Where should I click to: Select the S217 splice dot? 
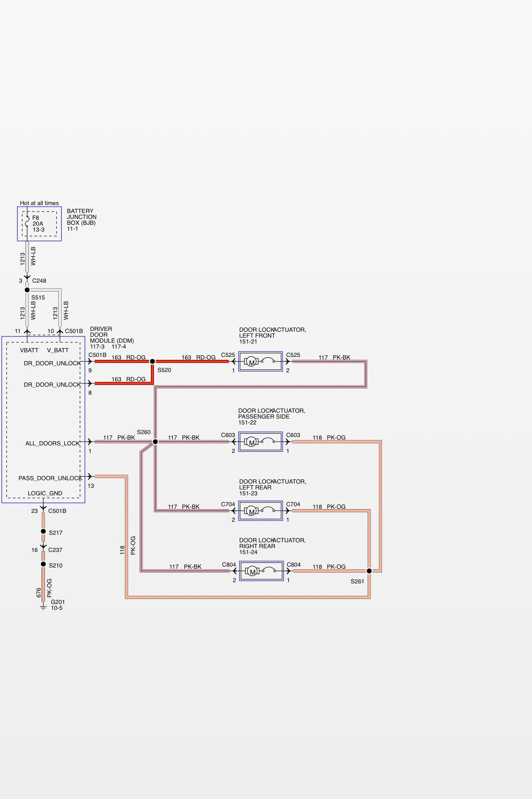pos(43,531)
